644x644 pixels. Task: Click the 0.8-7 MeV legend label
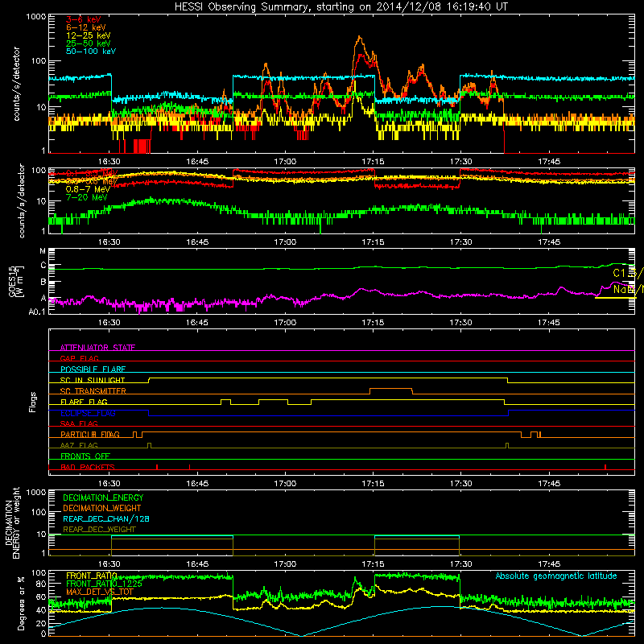coord(88,189)
